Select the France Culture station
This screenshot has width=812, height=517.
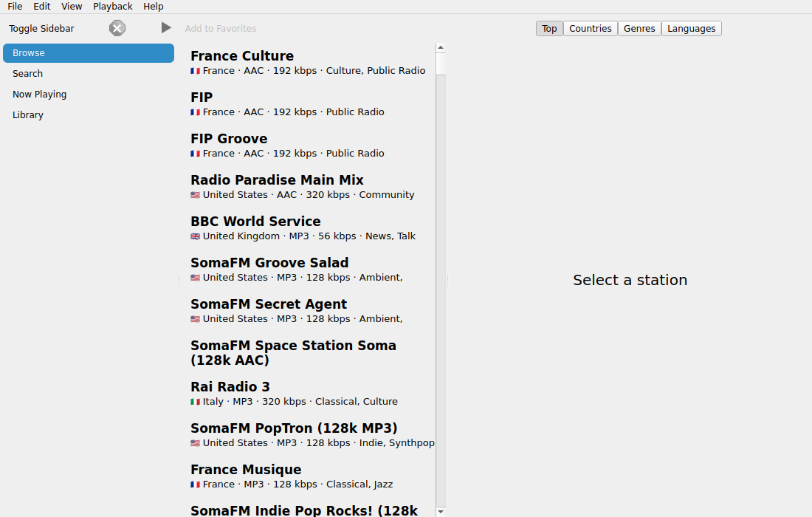[x=312, y=63]
